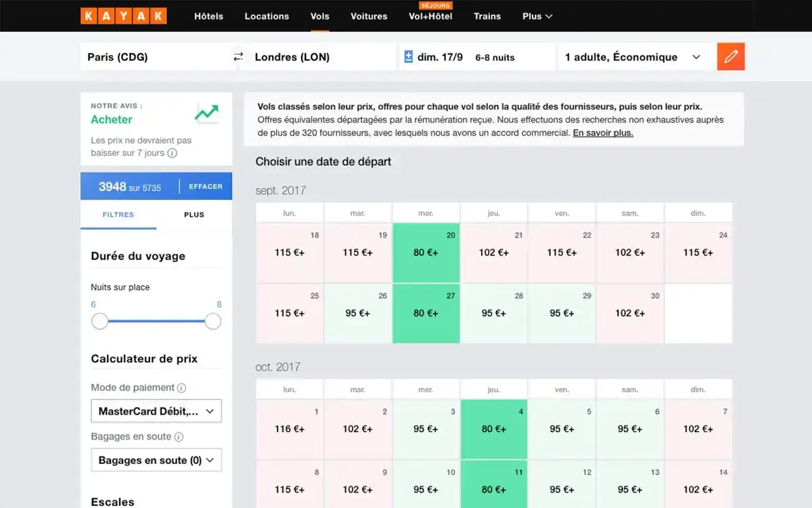Image resolution: width=812 pixels, height=508 pixels.
Task: Open info icon beside 7 jours
Action: pyautogui.click(x=172, y=153)
